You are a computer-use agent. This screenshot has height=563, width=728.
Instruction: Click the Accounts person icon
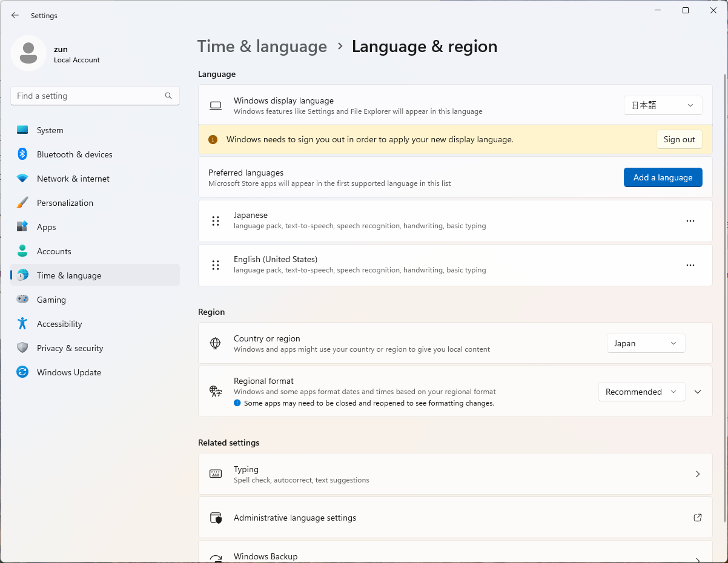tap(22, 251)
